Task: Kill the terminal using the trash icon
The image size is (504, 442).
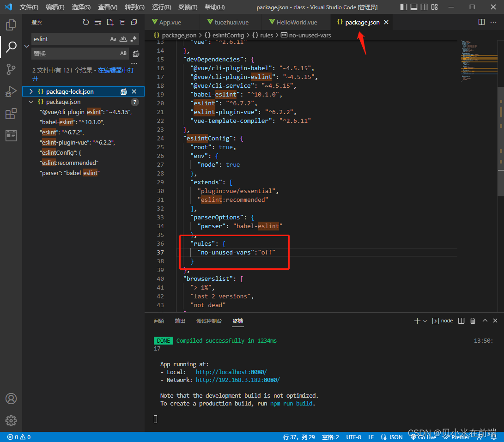Action: [473, 320]
